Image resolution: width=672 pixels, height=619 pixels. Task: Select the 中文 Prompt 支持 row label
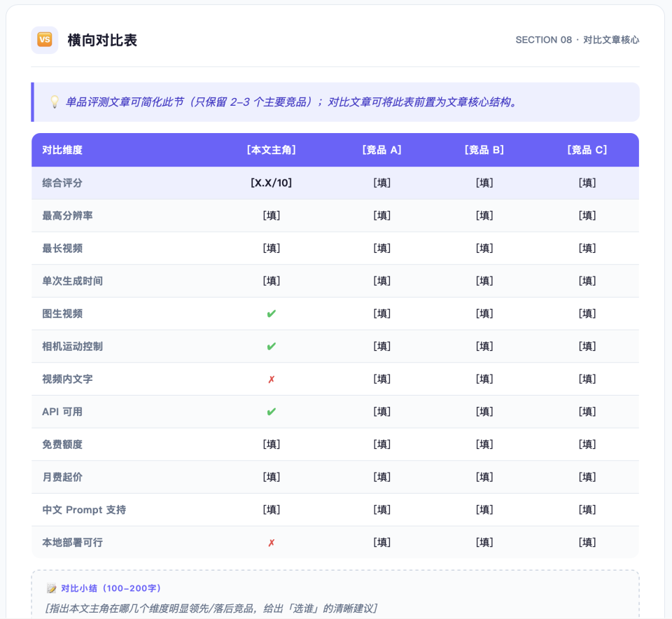pyautogui.click(x=84, y=510)
